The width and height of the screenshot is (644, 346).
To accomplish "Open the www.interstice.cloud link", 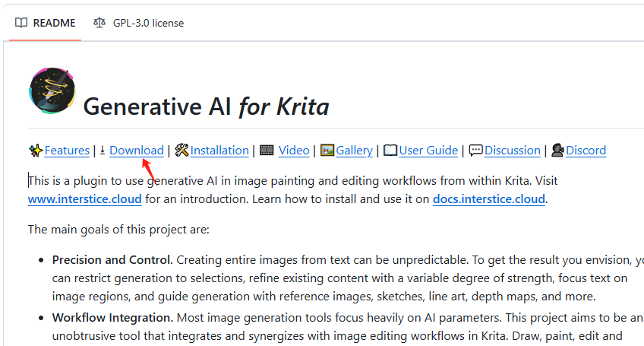I will coord(85,200).
